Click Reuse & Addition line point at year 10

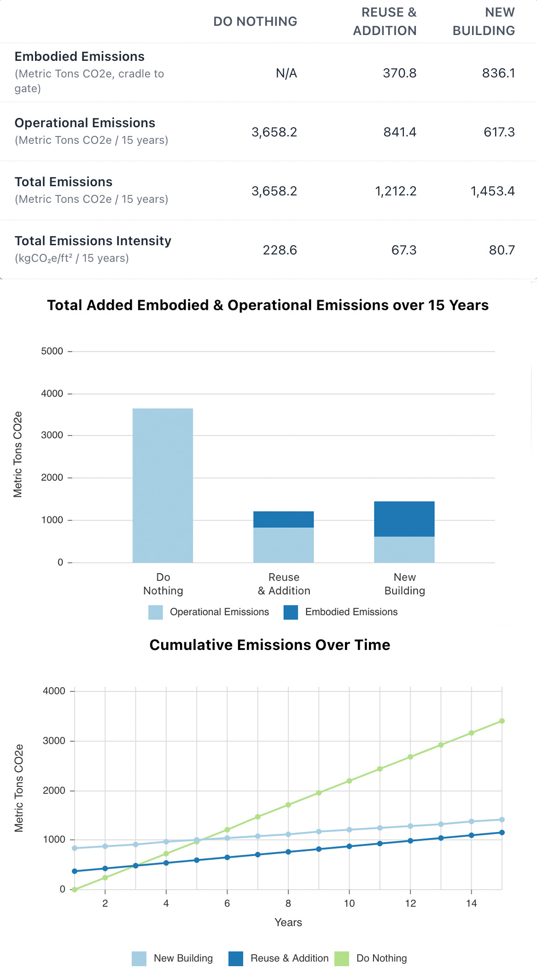pyautogui.click(x=349, y=846)
